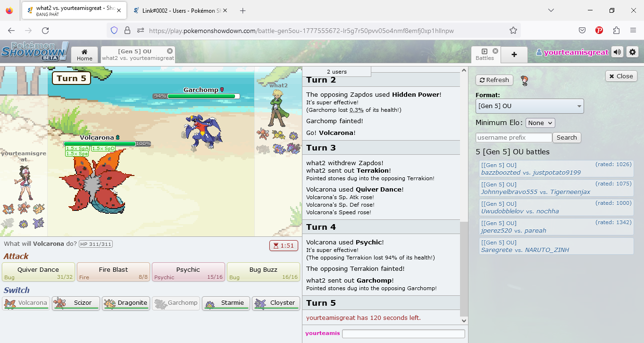
Task: Click your Volcarona sprite on the field
Action: (96, 182)
